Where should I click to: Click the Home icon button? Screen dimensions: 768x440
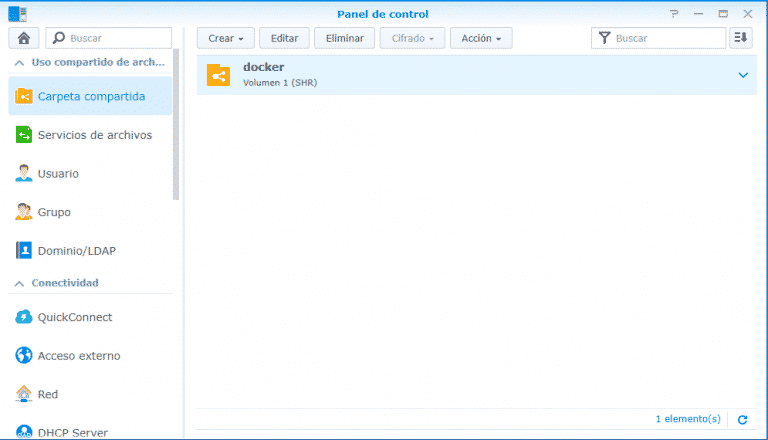tap(23, 38)
